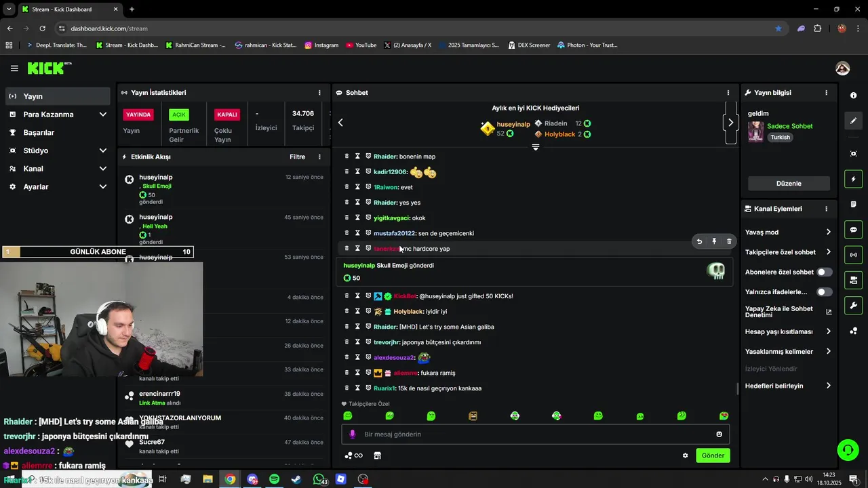868x488 pixels.
Task: Click the screen capture icon in right sidebar
Action: [x=854, y=154]
